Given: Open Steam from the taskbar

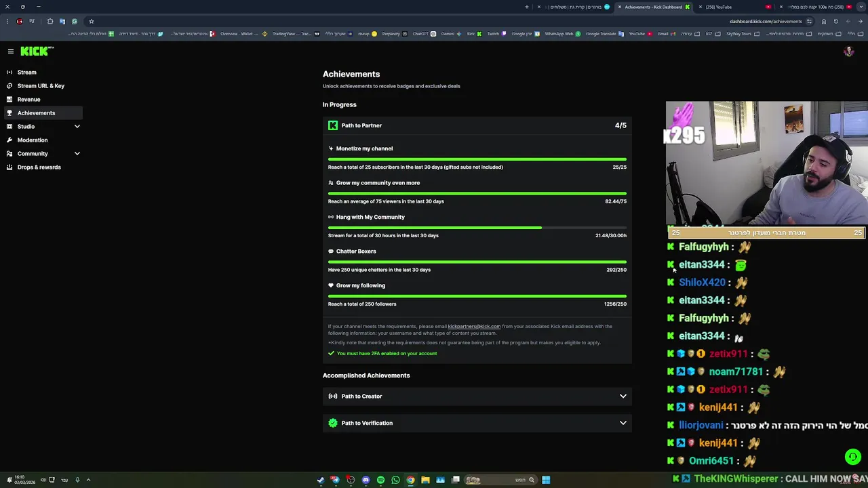Looking at the screenshot, I should (x=321, y=480).
